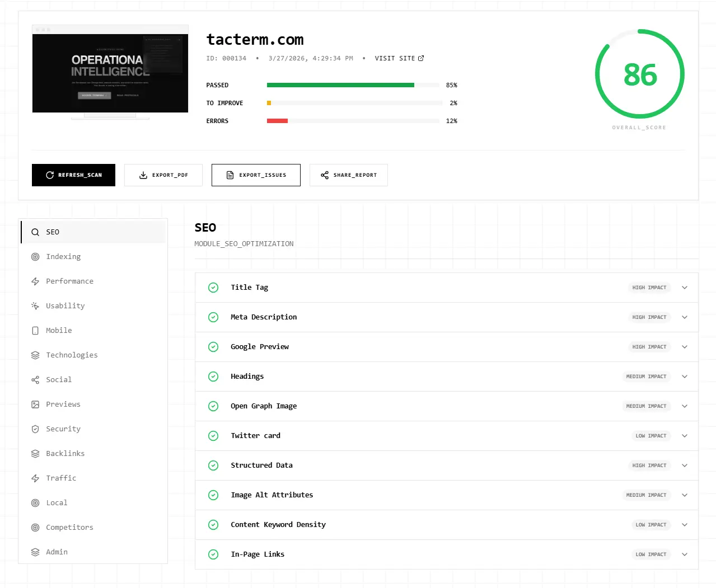The image size is (716, 588).
Task: Click the yellow TO IMPROVE progress bar
Action: pyautogui.click(x=269, y=103)
